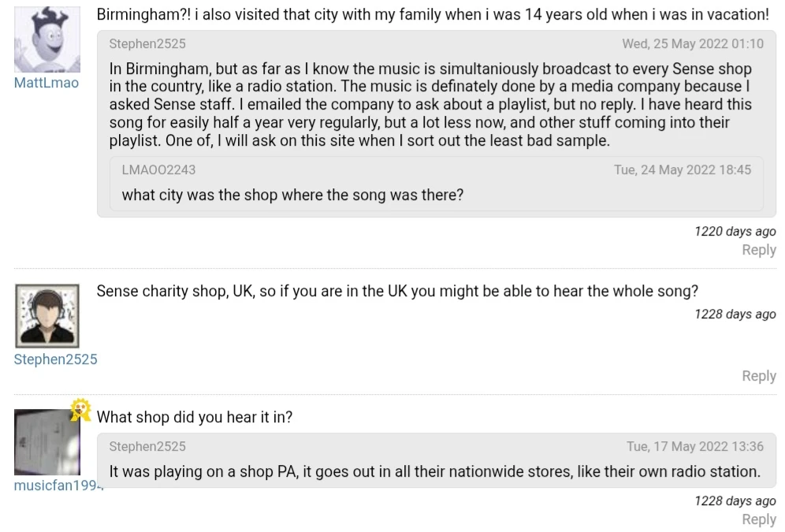This screenshot has height=532, width=785.
Task: Visit the musicfan1994 username link
Action: pos(58,485)
